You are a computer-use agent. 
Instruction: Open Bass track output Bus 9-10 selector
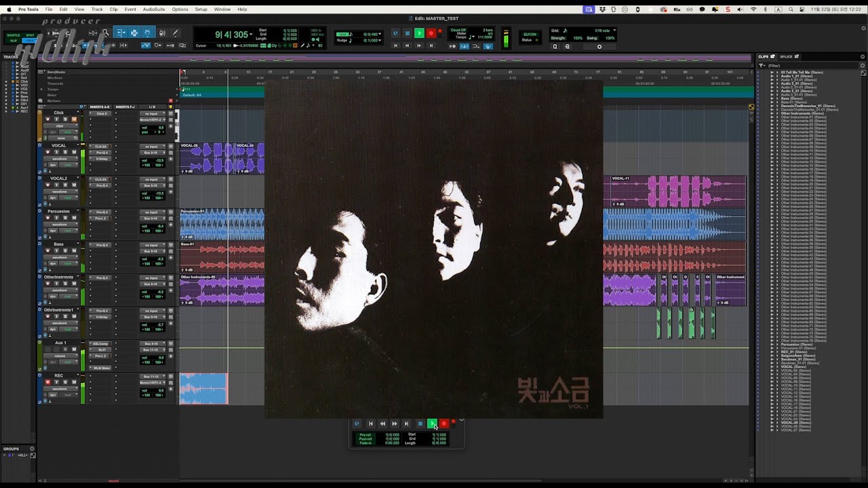click(153, 251)
